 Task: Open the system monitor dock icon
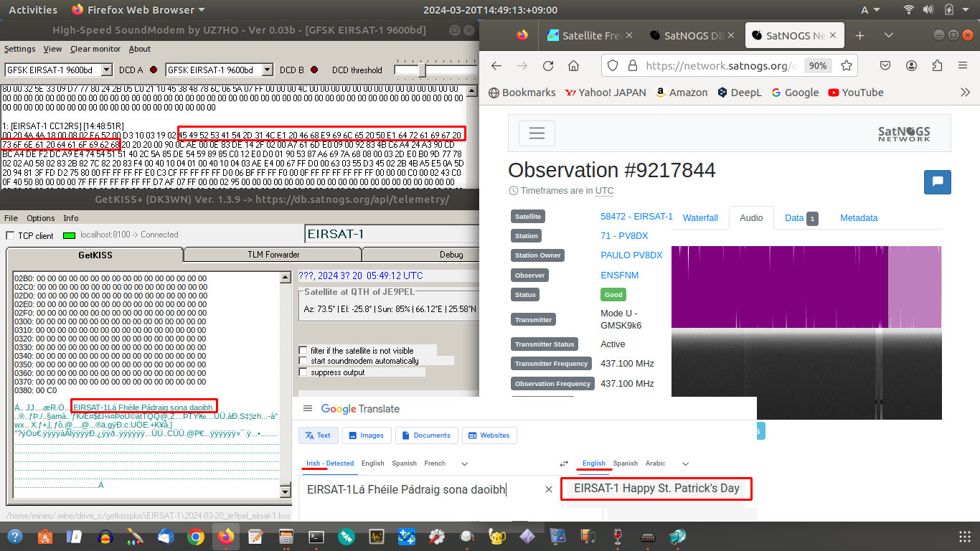tap(377, 536)
